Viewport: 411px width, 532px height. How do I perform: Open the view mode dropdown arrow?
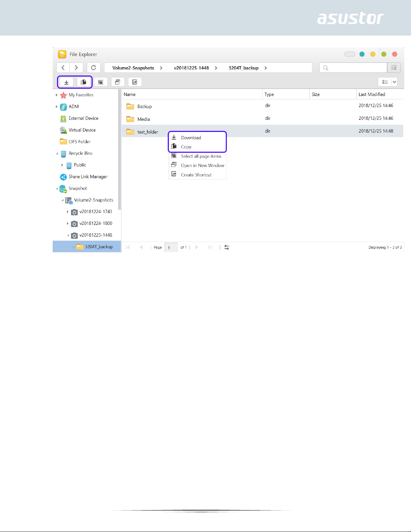point(395,82)
